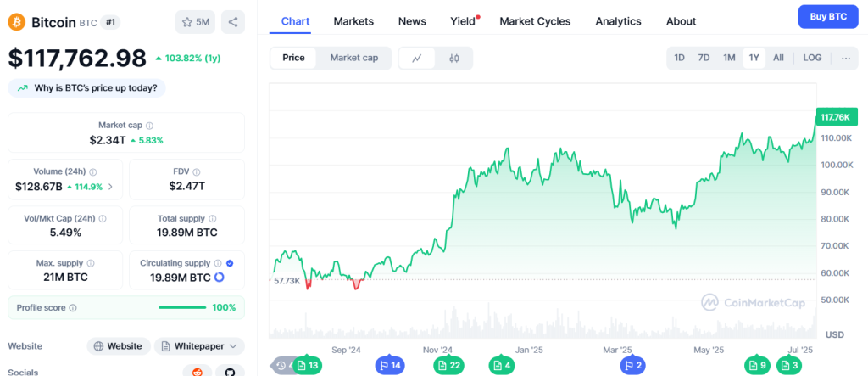Open the GitHub social icon

229,372
